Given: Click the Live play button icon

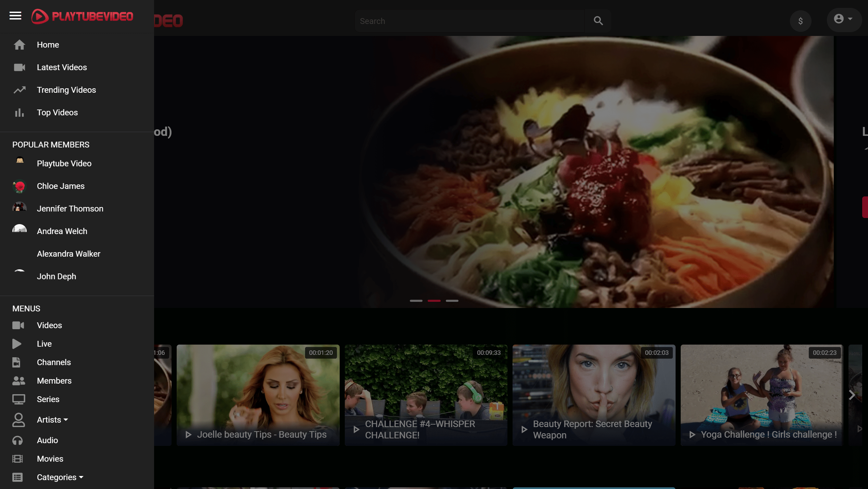Looking at the screenshot, I should [18, 344].
